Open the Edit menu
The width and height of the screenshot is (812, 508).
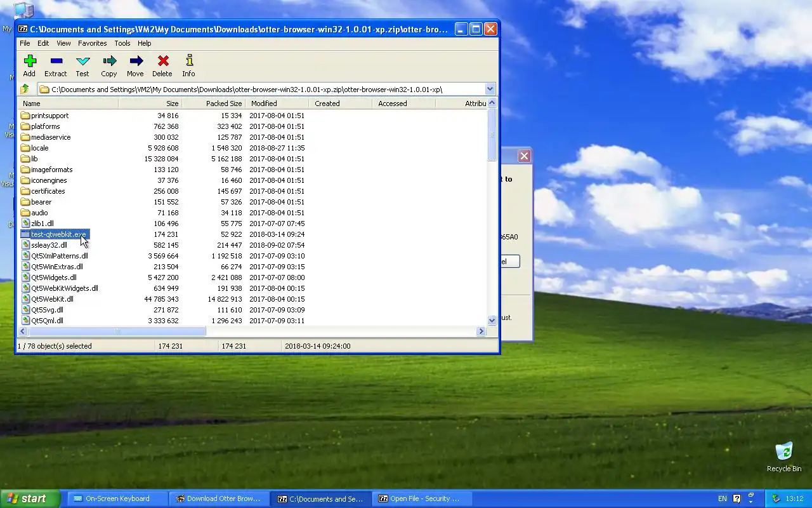point(43,43)
